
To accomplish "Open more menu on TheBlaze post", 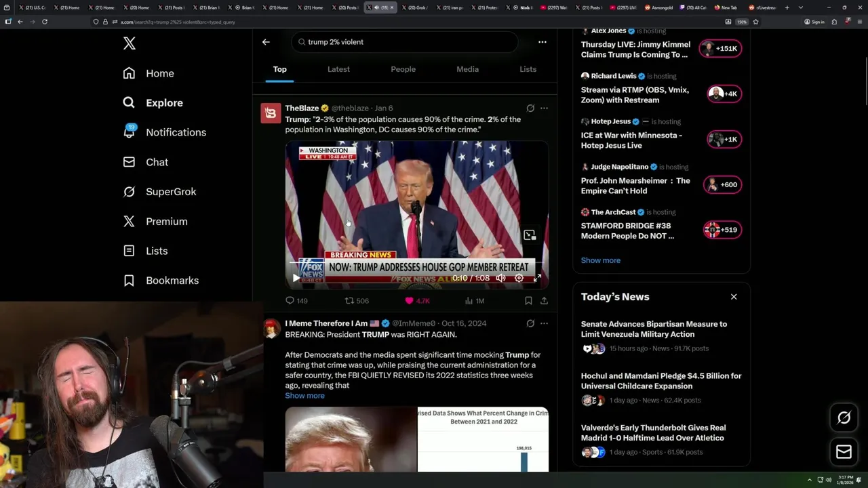I will click(544, 108).
